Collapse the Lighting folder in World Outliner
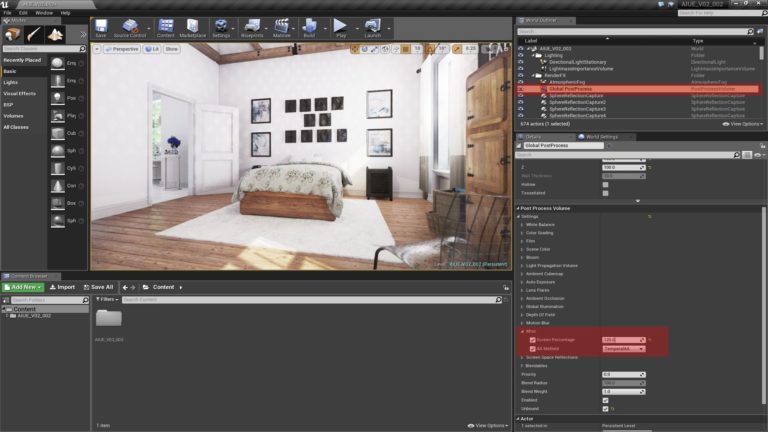This screenshot has width=768, height=432. (x=533, y=55)
